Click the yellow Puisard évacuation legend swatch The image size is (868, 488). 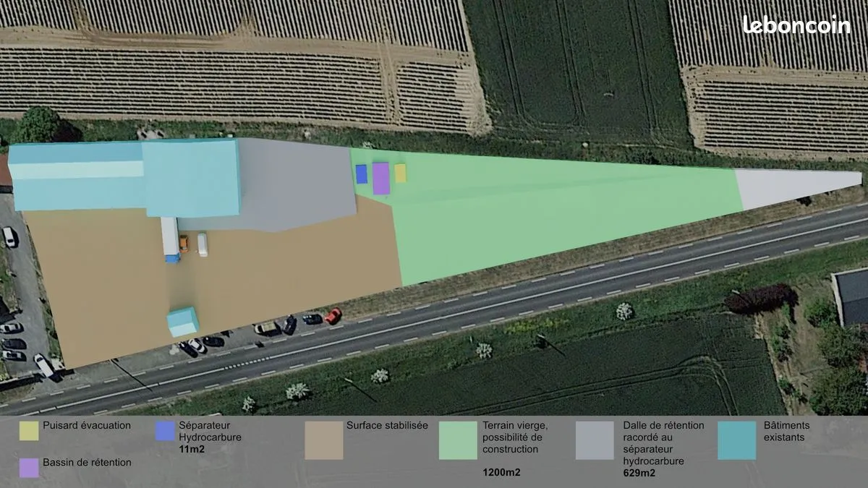point(29,431)
